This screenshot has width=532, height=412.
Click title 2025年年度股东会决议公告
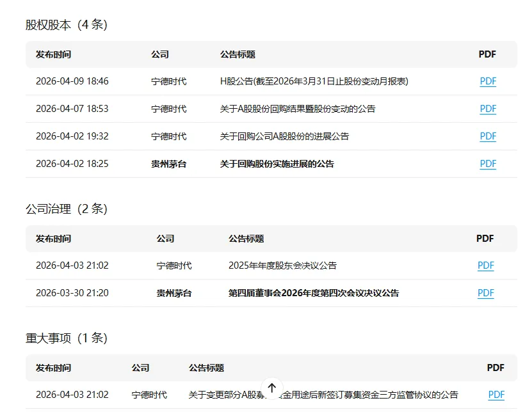282,265
